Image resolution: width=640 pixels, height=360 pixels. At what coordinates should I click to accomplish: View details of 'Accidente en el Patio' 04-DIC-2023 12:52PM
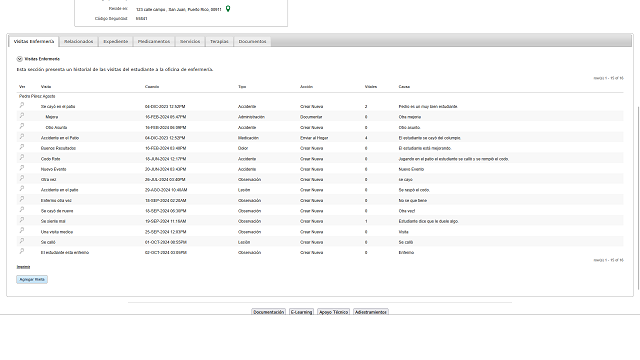[x=22, y=137]
